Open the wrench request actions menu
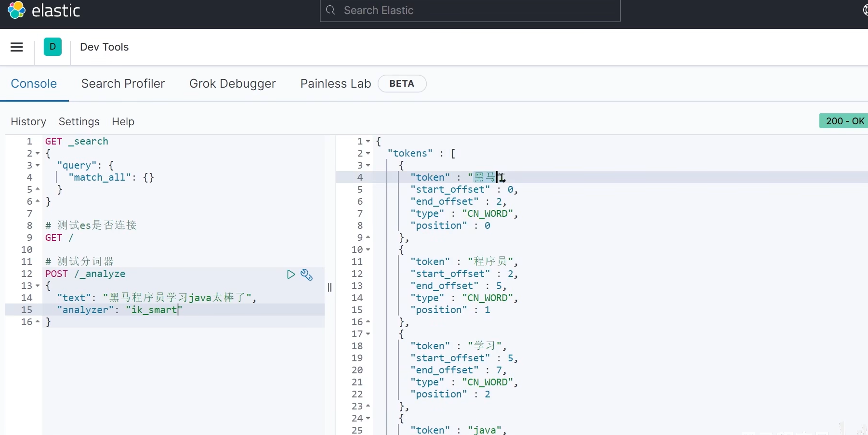 [307, 274]
